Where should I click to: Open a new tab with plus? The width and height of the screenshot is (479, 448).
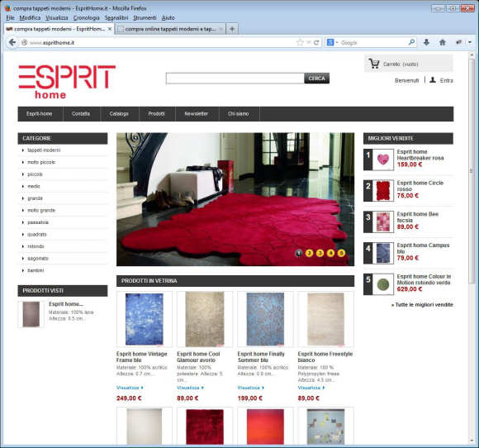tap(232, 29)
